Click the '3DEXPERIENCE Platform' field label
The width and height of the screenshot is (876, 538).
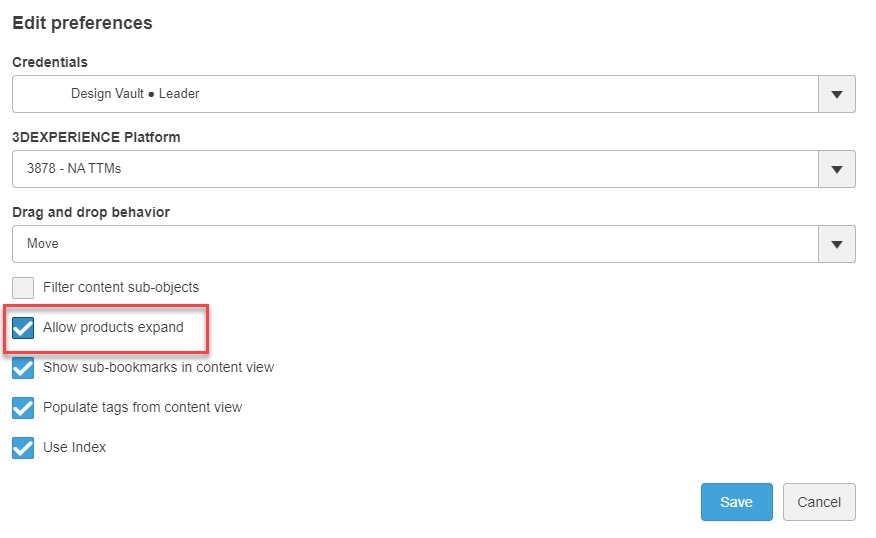96,137
